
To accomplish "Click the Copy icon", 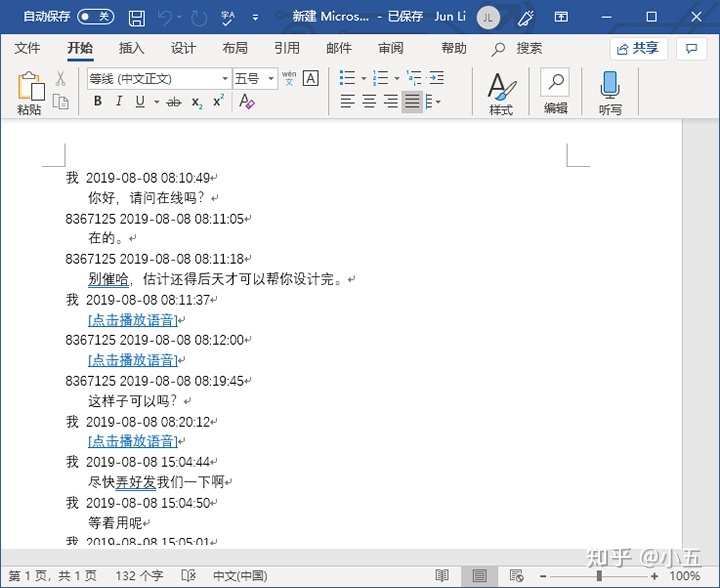I will [60, 101].
